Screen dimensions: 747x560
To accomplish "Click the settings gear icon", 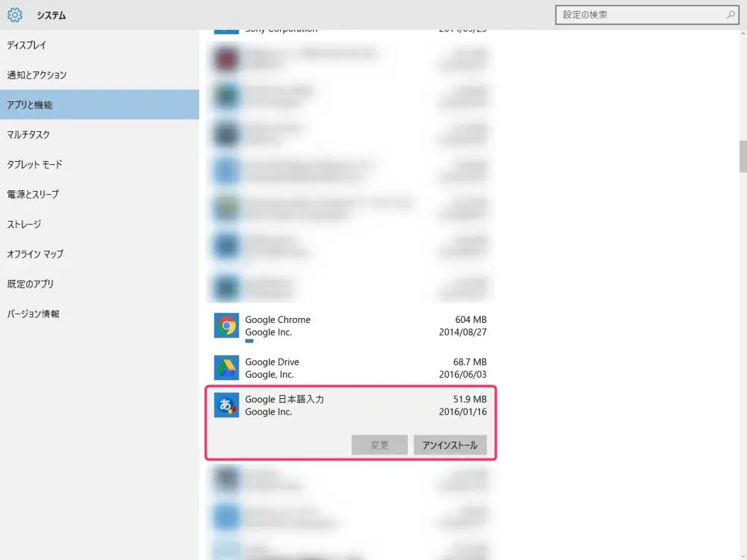I will point(15,15).
